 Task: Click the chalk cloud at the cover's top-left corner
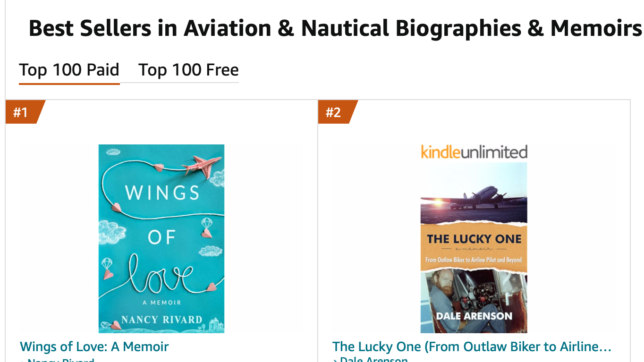click(113, 152)
